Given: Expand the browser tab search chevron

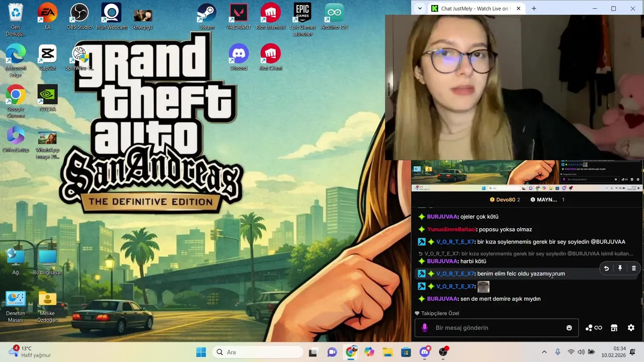Looking at the screenshot, I should pos(420,9).
